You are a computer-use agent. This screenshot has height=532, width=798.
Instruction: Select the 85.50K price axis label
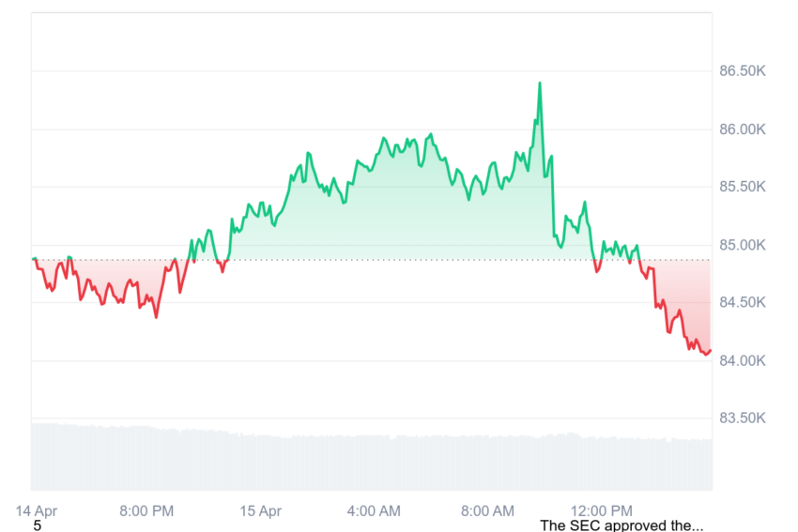[x=742, y=187]
